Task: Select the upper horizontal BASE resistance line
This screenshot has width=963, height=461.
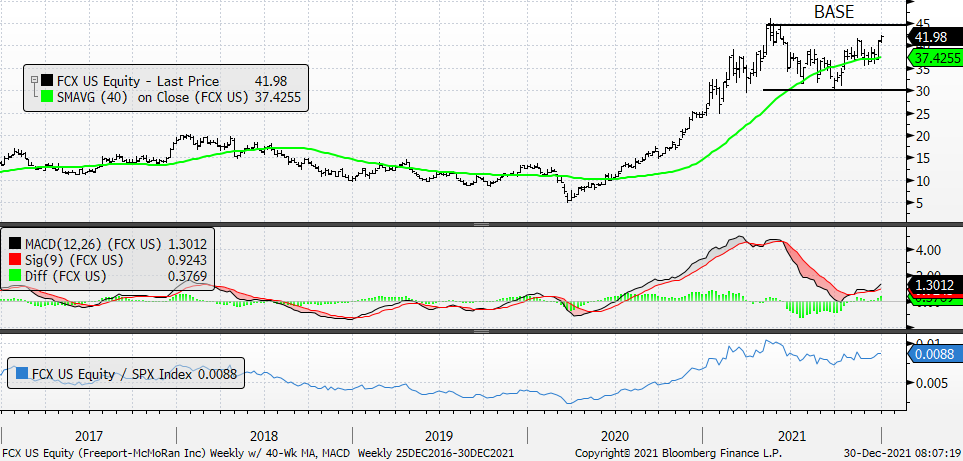Action: point(838,25)
